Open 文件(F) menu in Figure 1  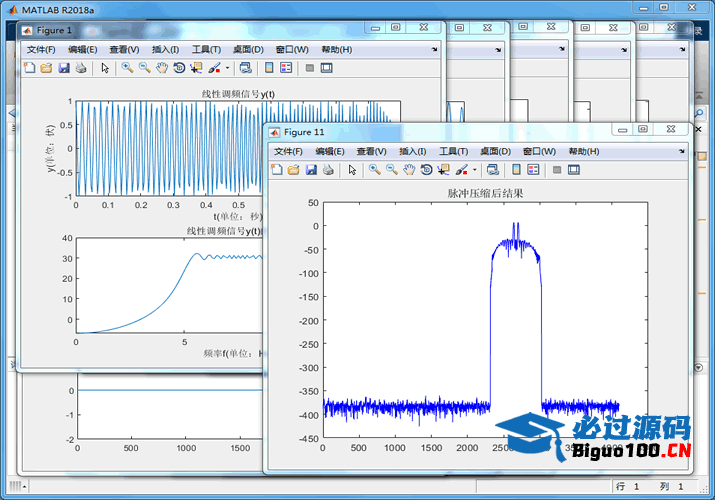point(41,49)
